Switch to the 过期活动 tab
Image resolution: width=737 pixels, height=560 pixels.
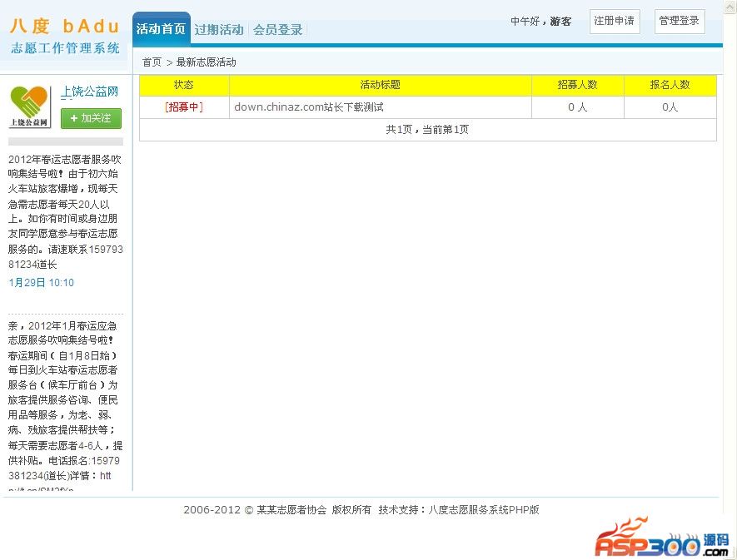[x=219, y=30]
